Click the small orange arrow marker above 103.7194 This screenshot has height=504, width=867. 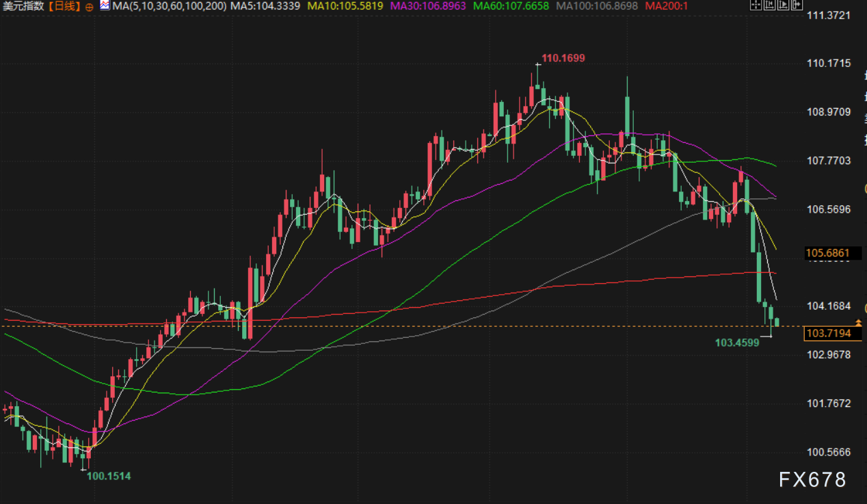[x=858, y=321]
